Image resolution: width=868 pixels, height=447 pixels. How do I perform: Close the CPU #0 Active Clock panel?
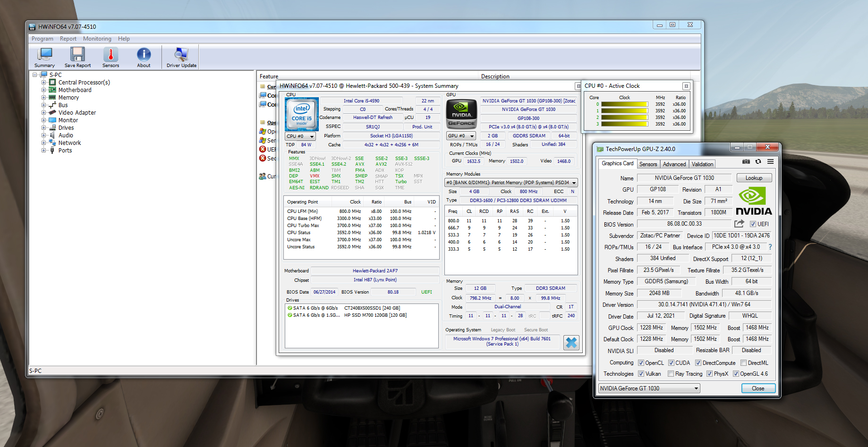[x=686, y=86]
